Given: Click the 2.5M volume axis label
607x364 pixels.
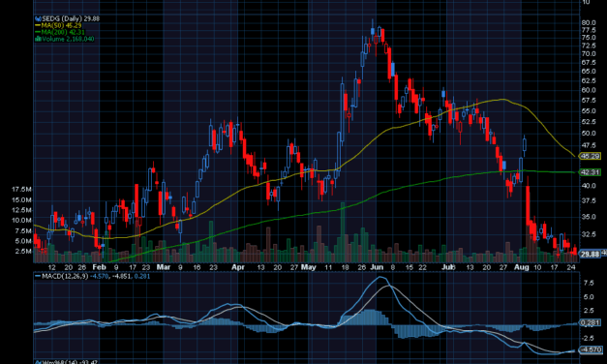Looking at the screenshot, I should 23,251.
